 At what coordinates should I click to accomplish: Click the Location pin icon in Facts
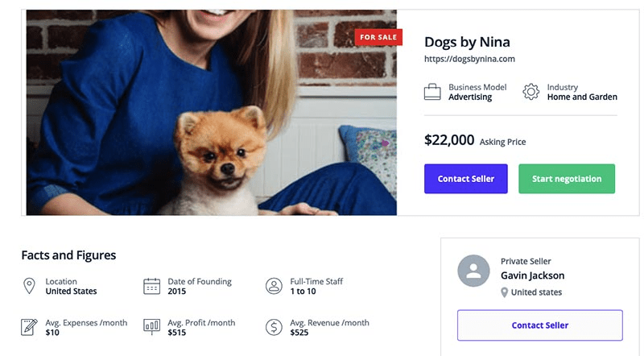30,286
